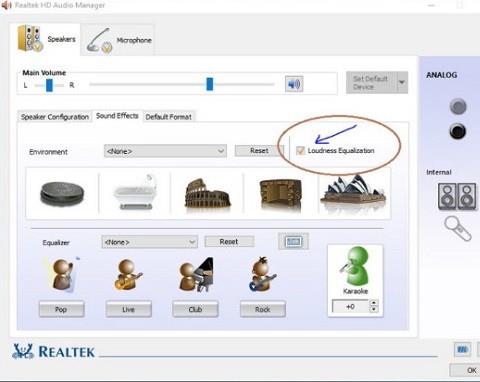The height and width of the screenshot is (382, 480).
Task: Click the main volume slider handle
Action: 210,84
